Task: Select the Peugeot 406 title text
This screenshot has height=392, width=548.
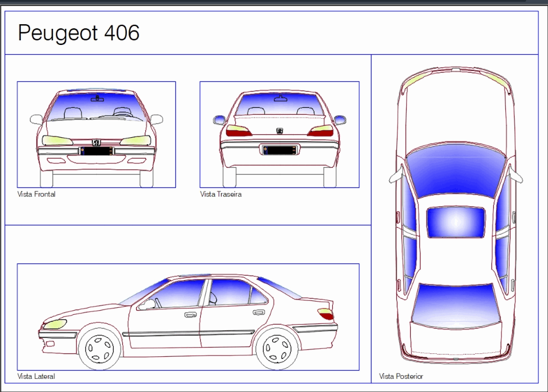Action: pyautogui.click(x=79, y=33)
